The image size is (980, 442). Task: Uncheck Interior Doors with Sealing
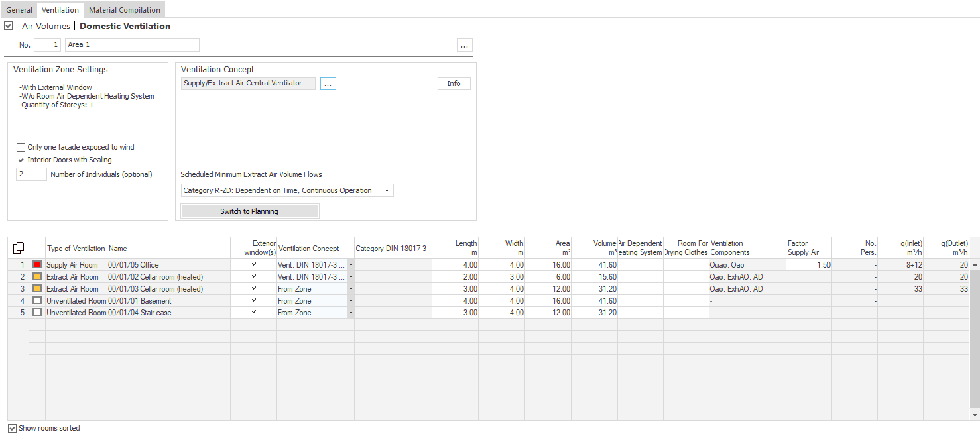[21, 160]
